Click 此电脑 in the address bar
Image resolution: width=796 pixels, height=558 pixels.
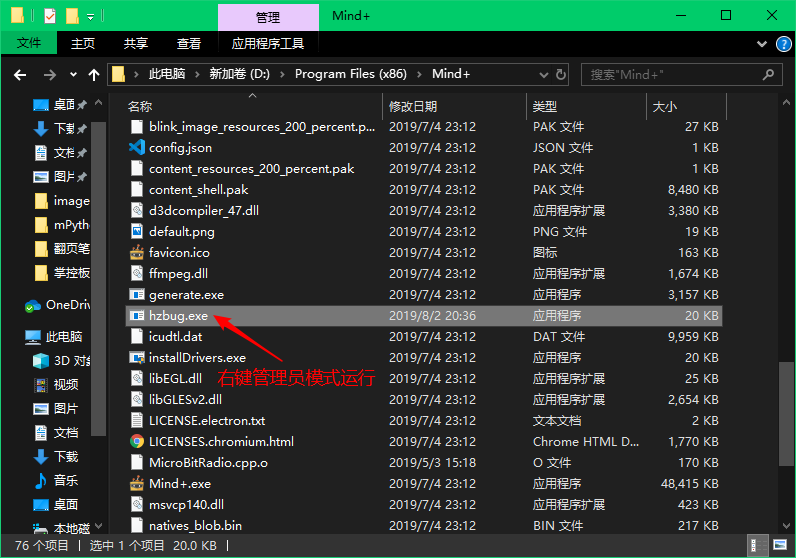167,74
